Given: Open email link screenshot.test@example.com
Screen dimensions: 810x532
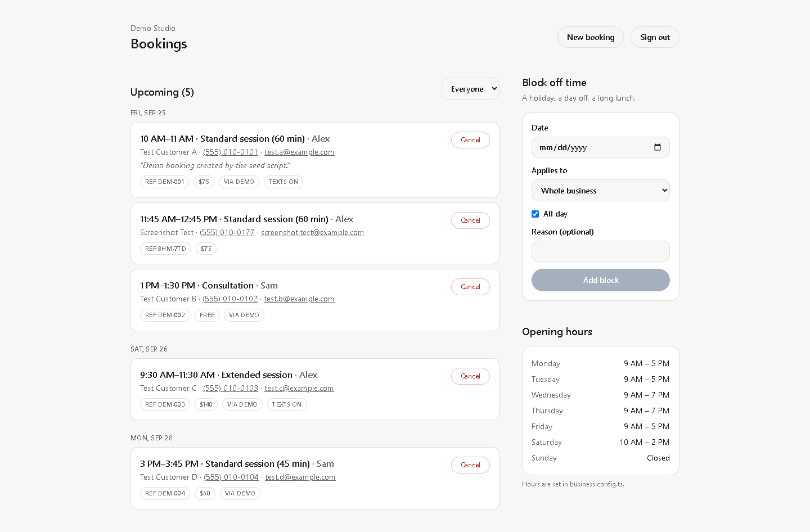Looking at the screenshot, I should [x=312, y=232].
